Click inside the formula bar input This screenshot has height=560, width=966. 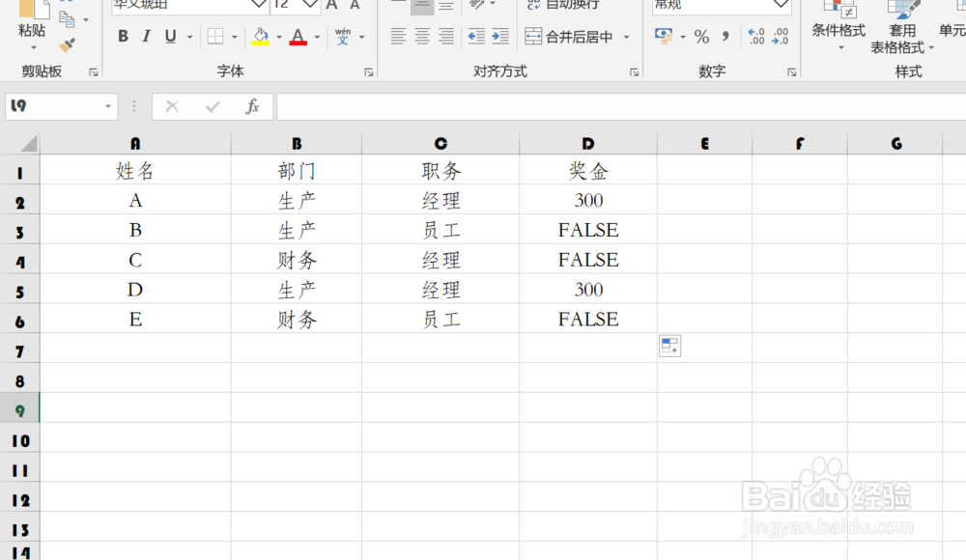621,106
